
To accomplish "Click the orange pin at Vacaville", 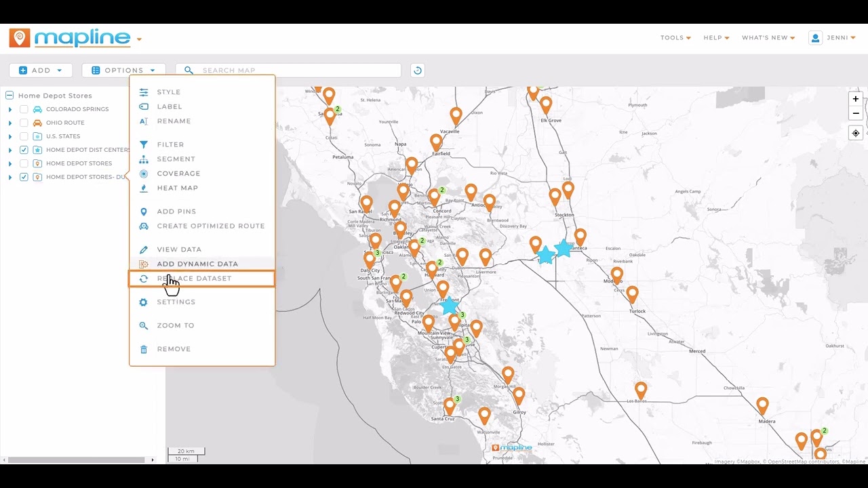I will tap(456, 117).
